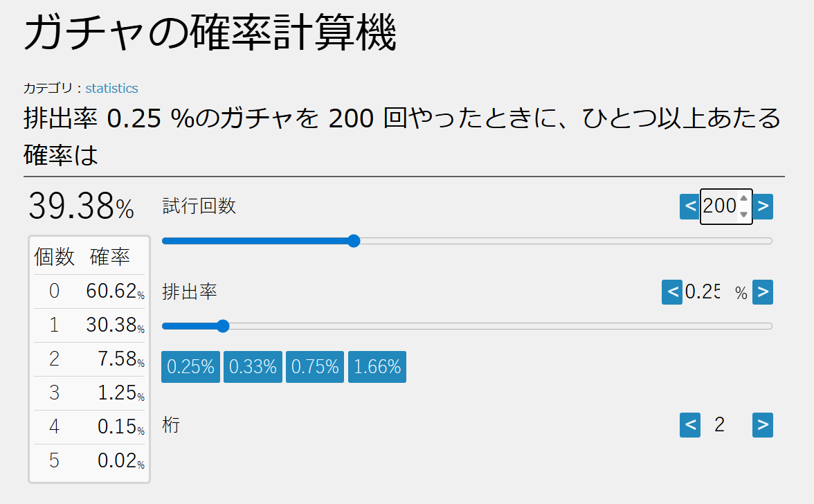Viewport: 814px width, 504px height.
Task: Increase trial count with right arrow button
Action: tap(763, 206)
